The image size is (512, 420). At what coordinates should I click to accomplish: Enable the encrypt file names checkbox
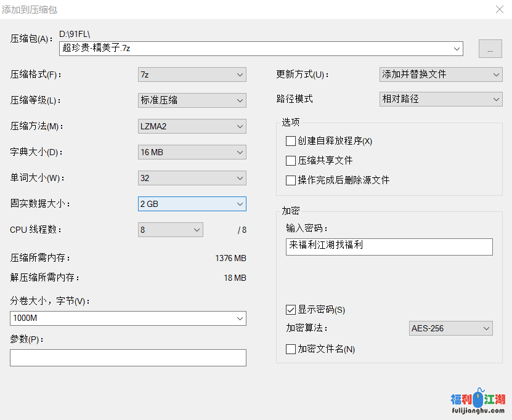coord(291,349)
